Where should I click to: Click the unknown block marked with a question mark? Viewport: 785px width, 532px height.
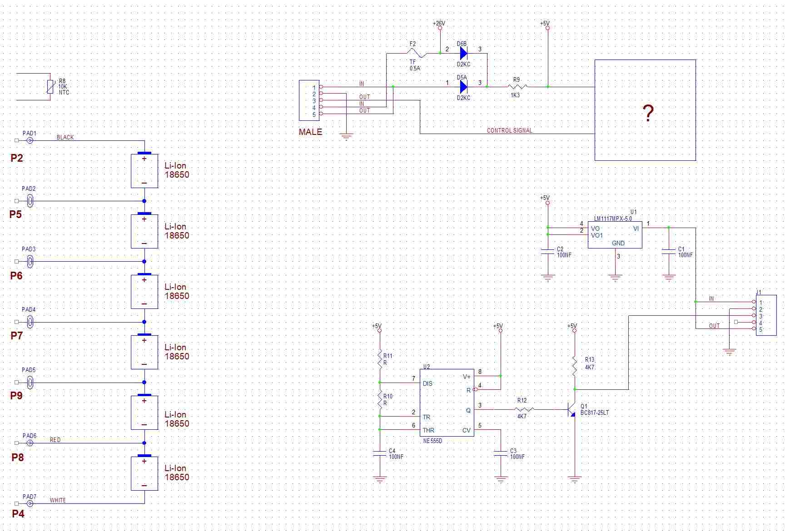[x=645, y=110]
